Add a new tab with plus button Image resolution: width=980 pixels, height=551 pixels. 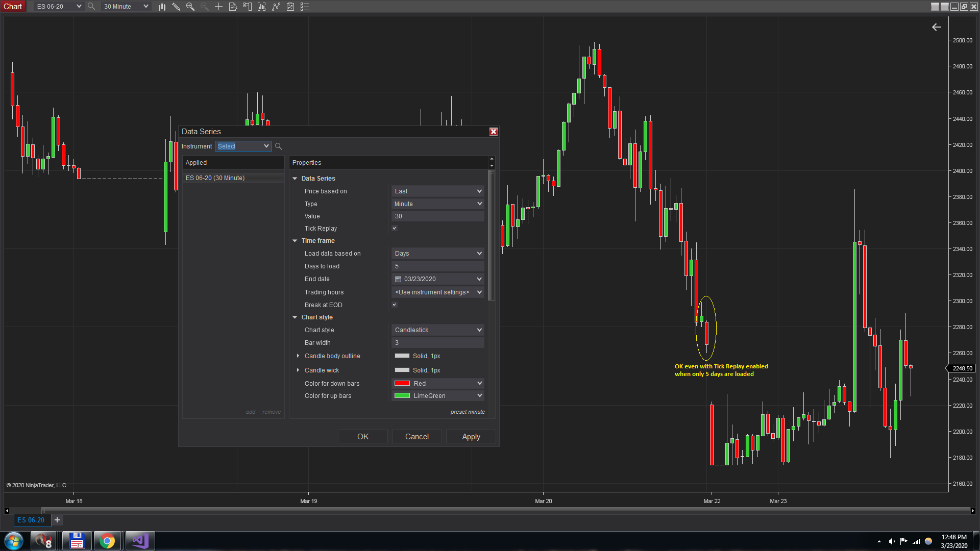[57, 520]
